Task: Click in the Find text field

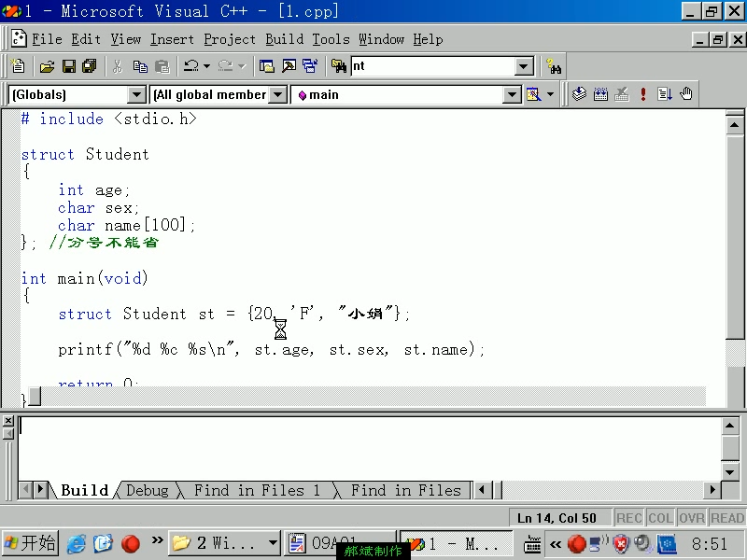Action: click(433, 66)
